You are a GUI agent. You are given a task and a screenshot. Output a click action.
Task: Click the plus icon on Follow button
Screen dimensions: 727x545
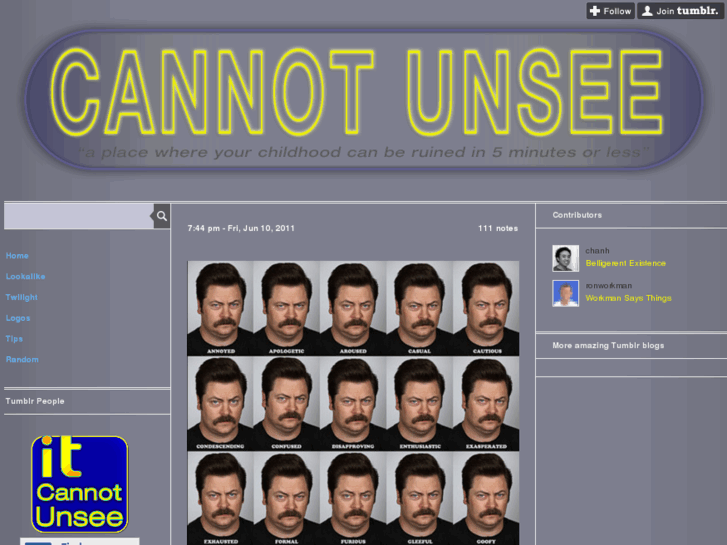tap(595, 11)
